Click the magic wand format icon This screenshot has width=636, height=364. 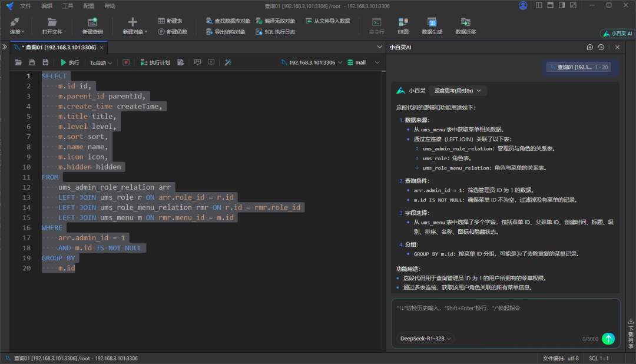(x=228, y=62)
